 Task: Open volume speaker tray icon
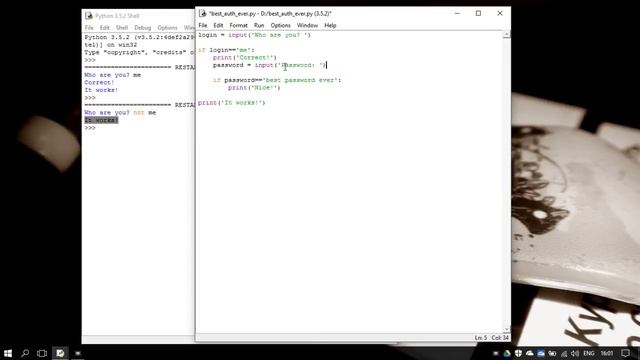point(575,353)
